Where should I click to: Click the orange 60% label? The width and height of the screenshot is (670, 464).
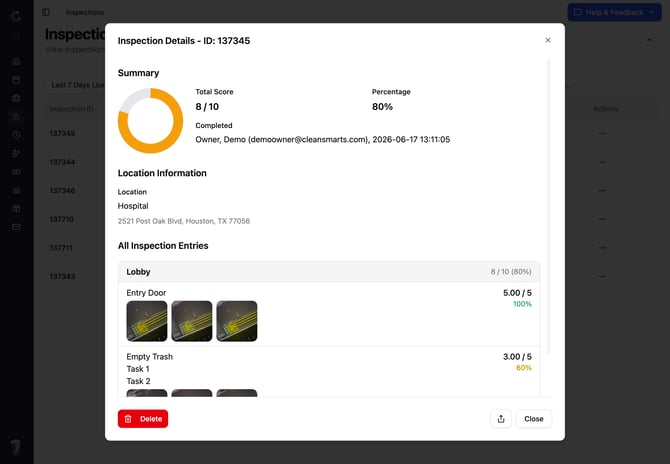[523, 368]
